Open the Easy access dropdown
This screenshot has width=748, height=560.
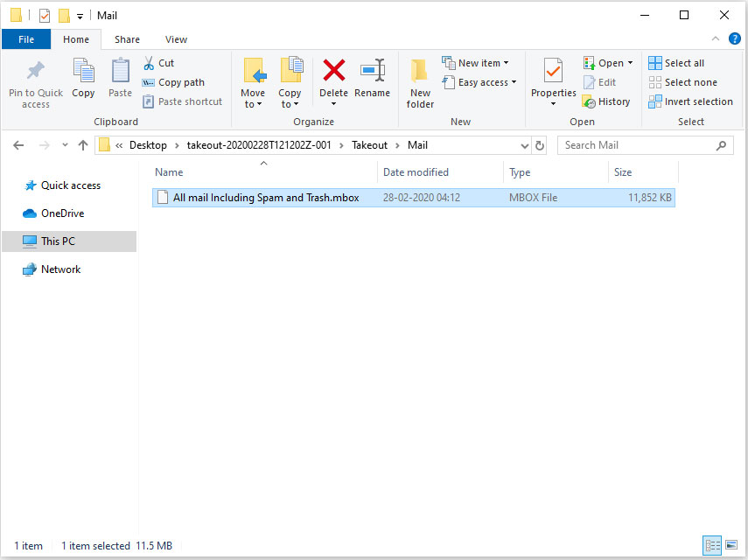pyautogui.click(x=479, y=81)
